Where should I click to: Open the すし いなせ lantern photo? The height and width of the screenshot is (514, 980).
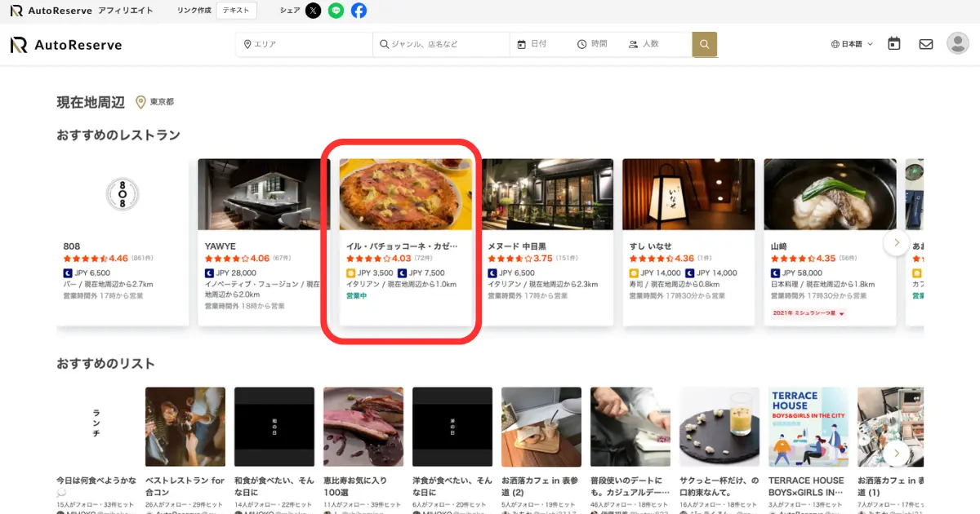[688, 194]
